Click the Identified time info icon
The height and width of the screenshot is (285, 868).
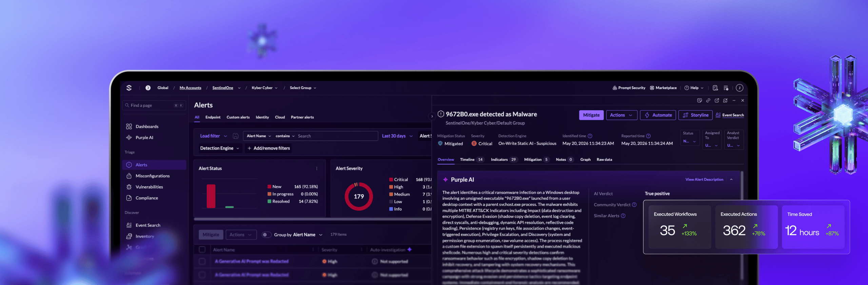[x=590, y=136]
